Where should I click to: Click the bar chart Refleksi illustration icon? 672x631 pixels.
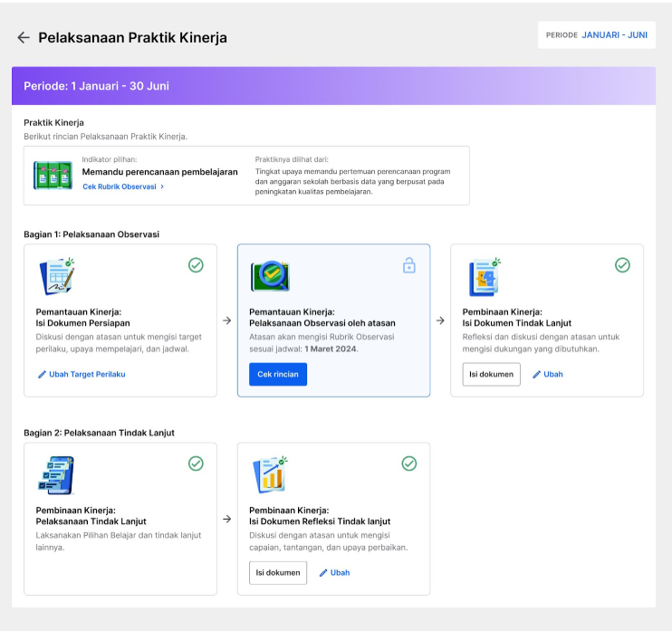[x=270, y=475]
